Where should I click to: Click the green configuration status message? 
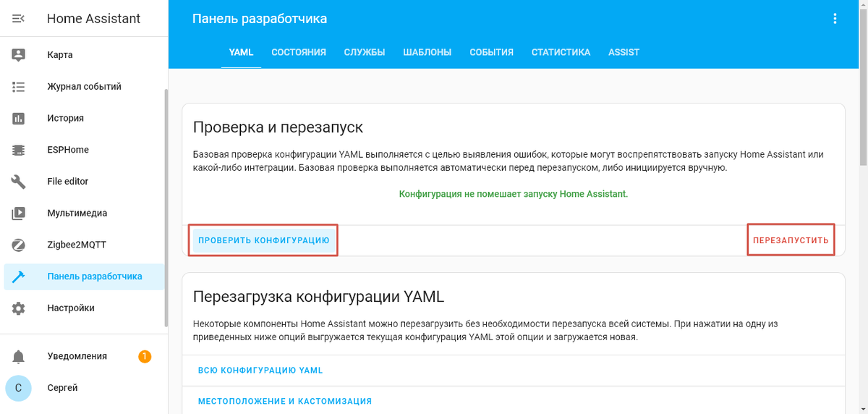[x=514, y=194]
